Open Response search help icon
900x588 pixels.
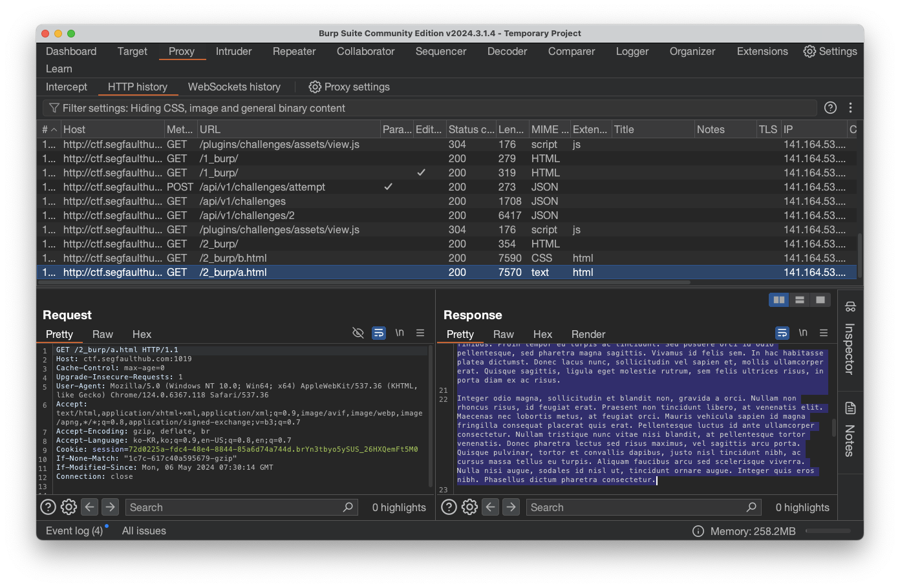click(x=449, y=507)
